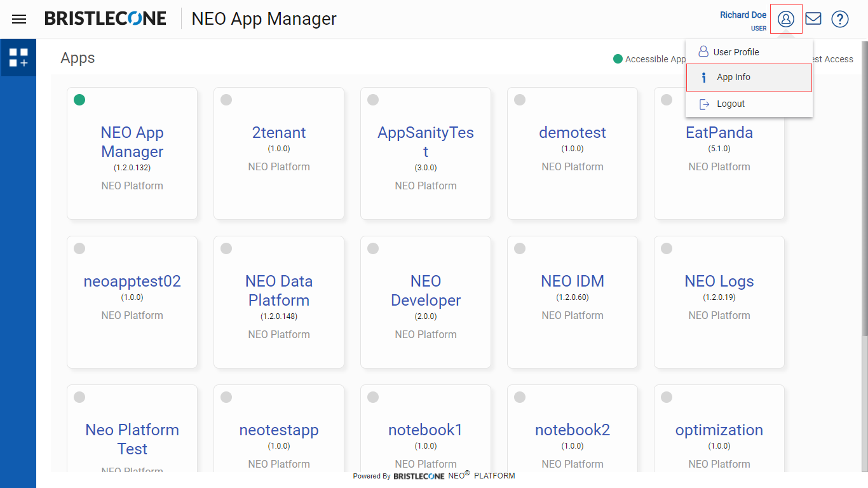Click gray status dot on NEO Developer card

point(373,248)
